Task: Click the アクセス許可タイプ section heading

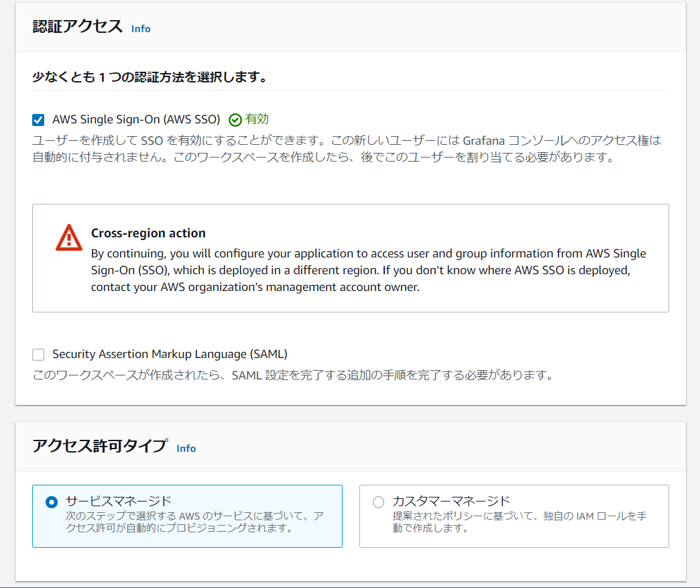Action: click(x=100, y=447)
